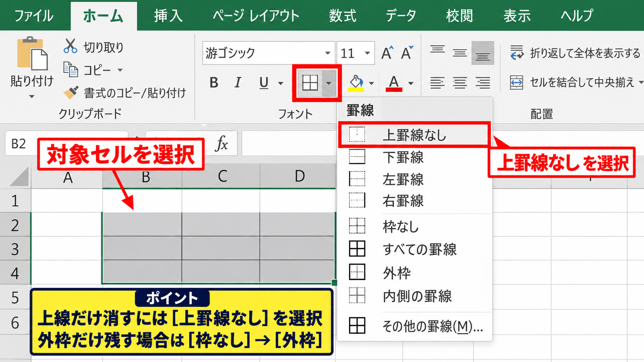
Task: Click the column C header
Action: click(x=221, y=176)
